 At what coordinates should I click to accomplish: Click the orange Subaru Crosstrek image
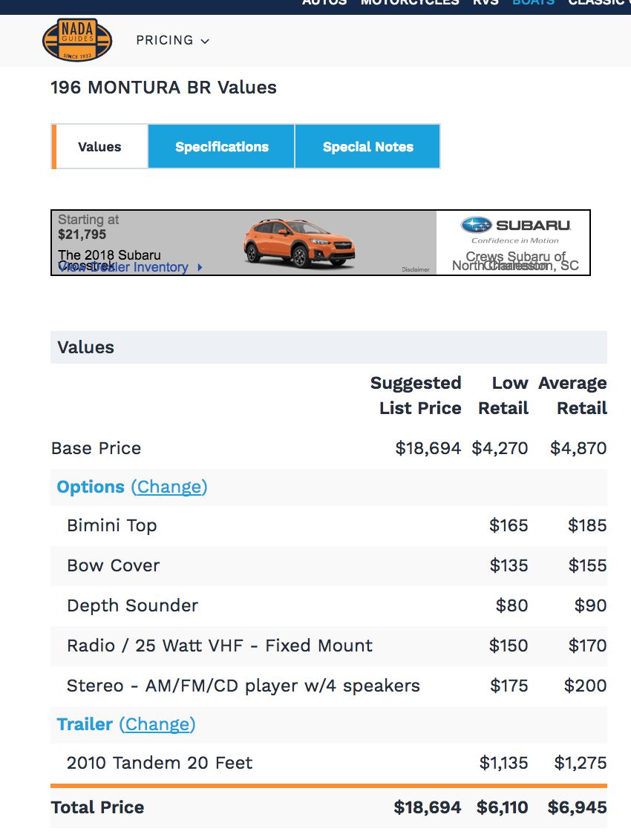[x=300, y=243]
